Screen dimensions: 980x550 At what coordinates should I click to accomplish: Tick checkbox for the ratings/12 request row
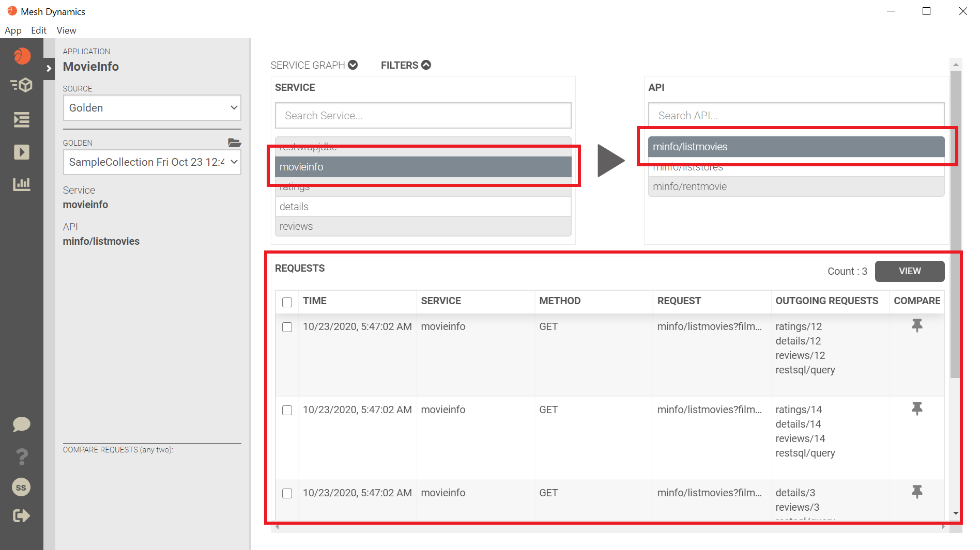point(287,327)
